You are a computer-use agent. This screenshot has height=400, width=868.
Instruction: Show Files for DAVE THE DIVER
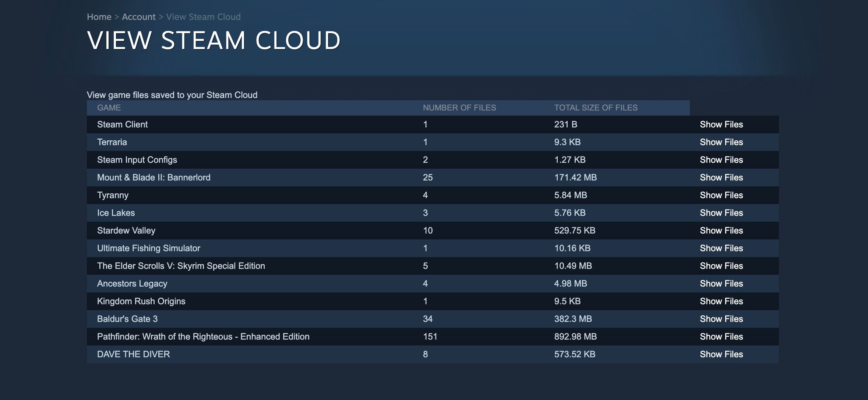pyautogui.click(x=721, y=354)
